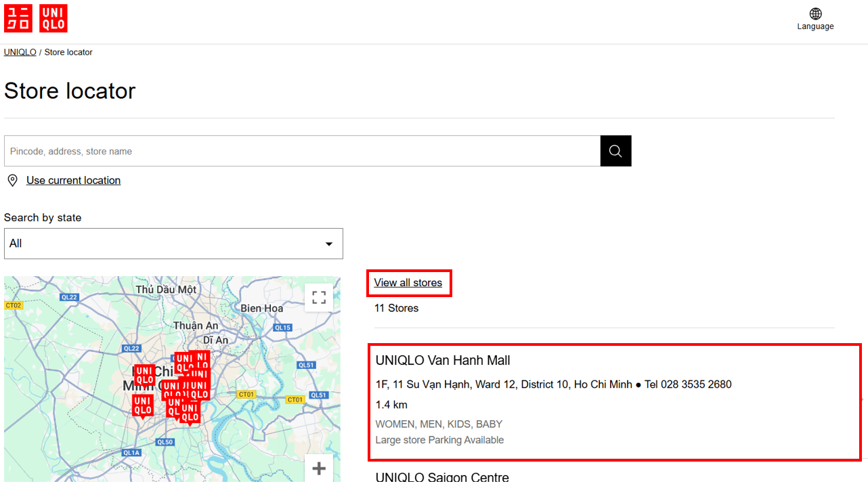Viewport: 868px width, 490px height.
Task: Open the Search by state dropdown
Action: click(173, 244)
